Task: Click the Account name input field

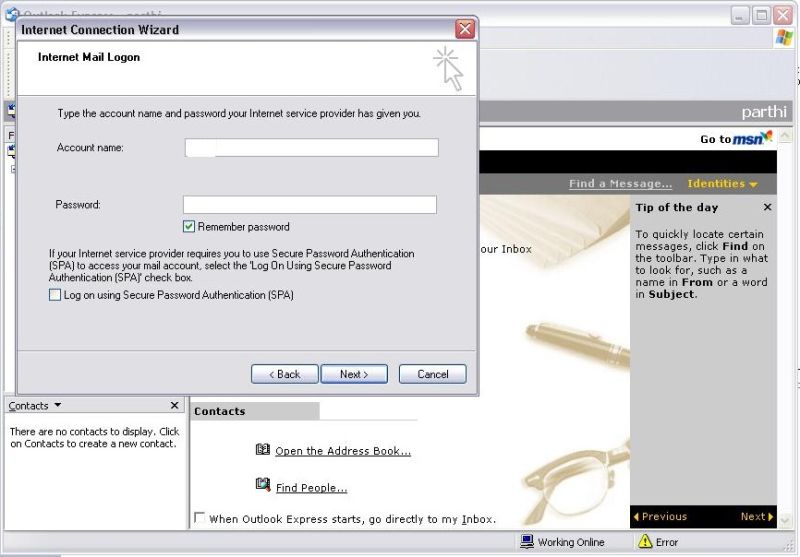Action: [311, 148]
